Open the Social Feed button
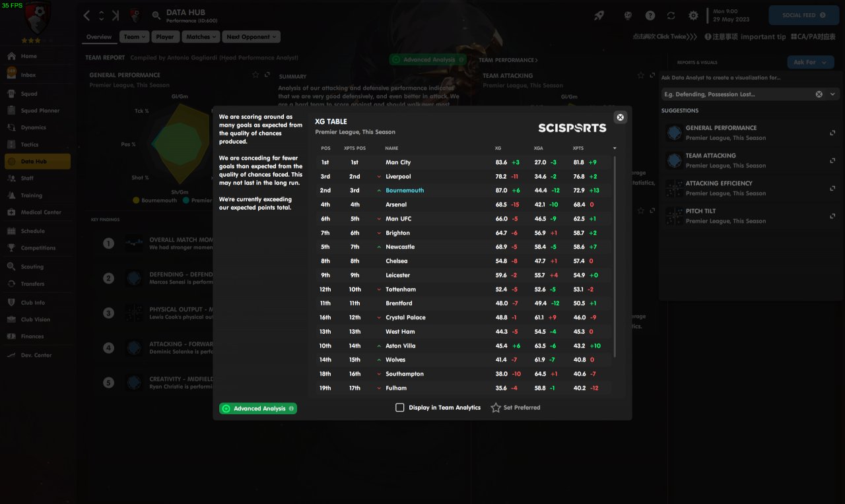The width and height of the screenshot is (845, 504). tap(803, 15)
